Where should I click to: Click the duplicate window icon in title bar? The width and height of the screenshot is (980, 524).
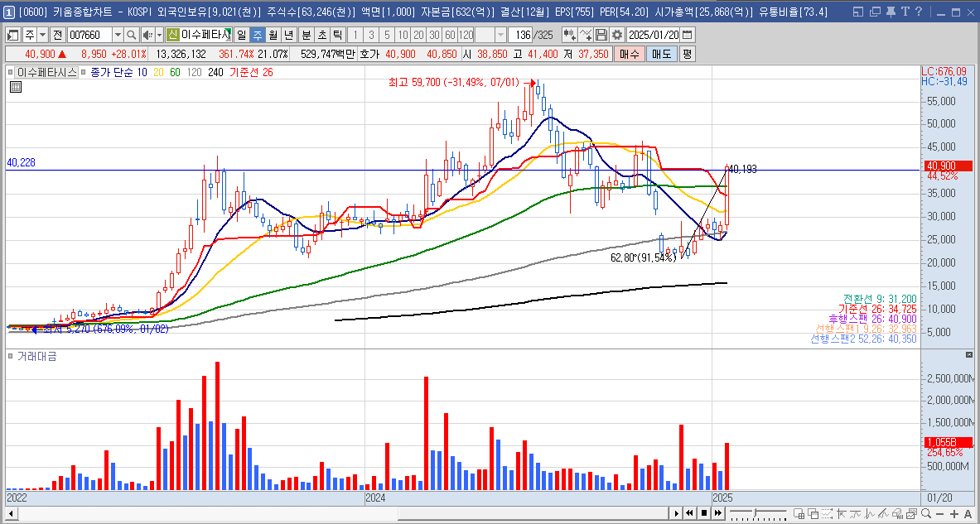875,12
